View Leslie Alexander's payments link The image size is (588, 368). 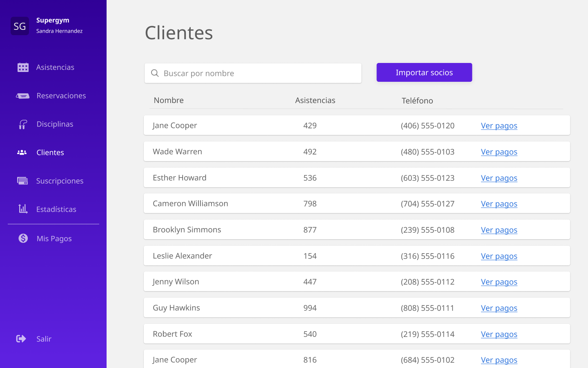point(499,256)
